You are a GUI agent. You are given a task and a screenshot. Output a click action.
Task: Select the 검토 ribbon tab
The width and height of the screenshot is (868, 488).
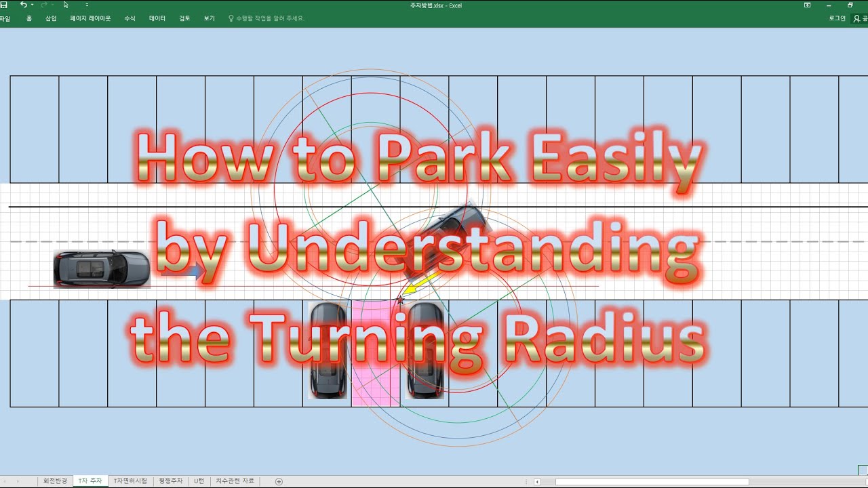tap(184, 18)
